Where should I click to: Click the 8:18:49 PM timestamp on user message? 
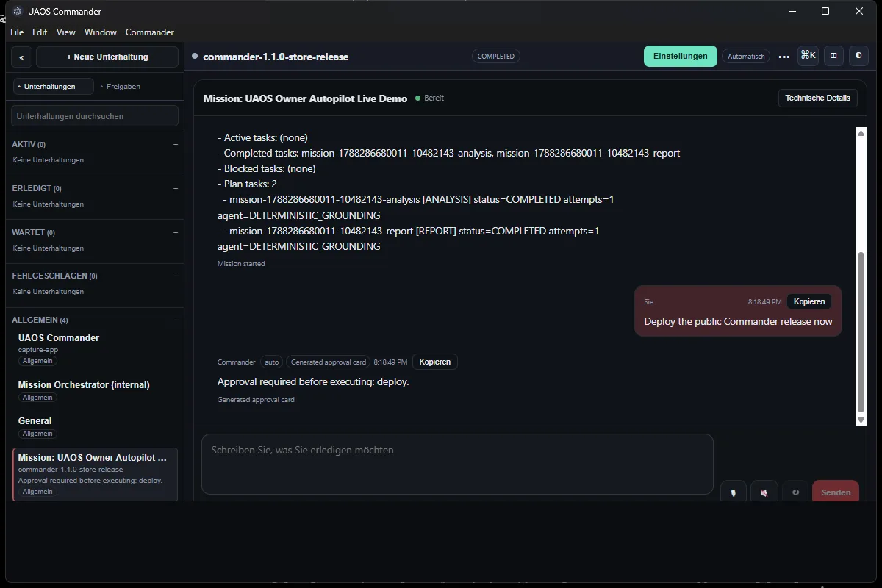pyautogui.click(x=764, y=301)
